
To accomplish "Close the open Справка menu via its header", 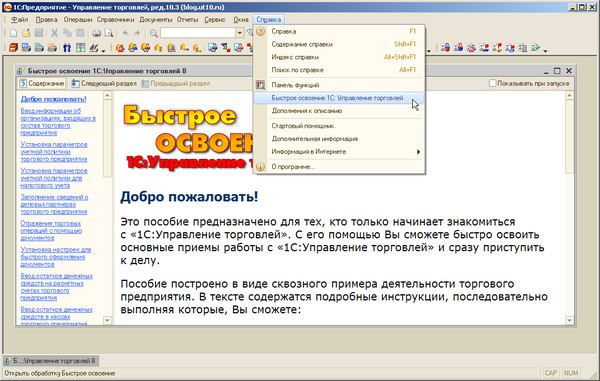I will click(269, 20).
